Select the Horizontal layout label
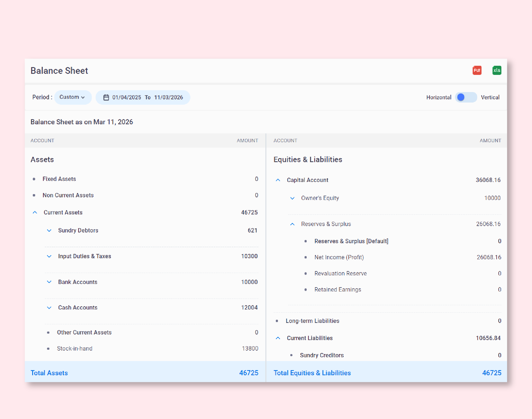 pyautogui.click(x=439, y=97)
